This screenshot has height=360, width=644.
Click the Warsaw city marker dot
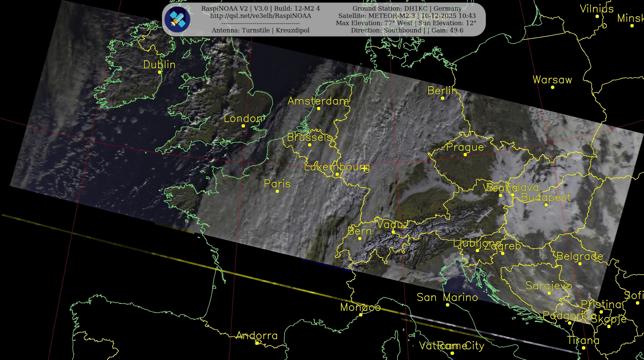click(553, 87)
